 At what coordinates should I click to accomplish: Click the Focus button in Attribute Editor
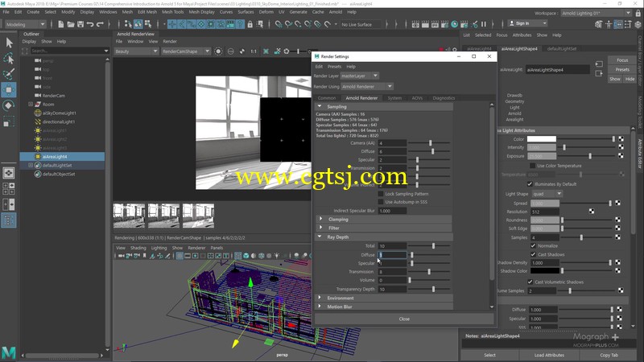point(622,60)
